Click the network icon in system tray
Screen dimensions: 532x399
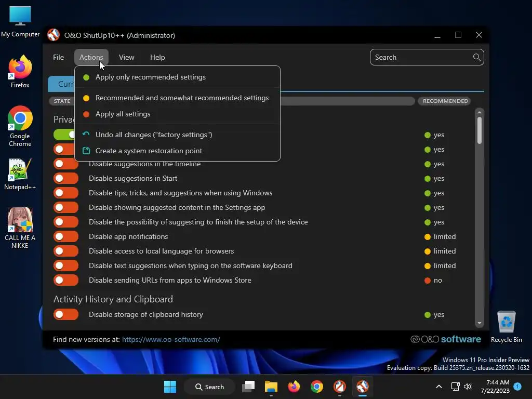[455, 387]
